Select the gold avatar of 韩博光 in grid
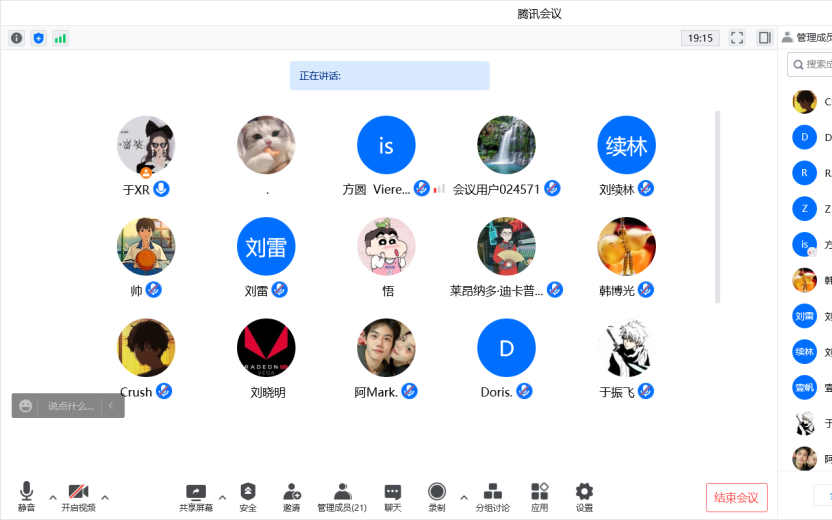832x520 pixels. click(627, 246)
